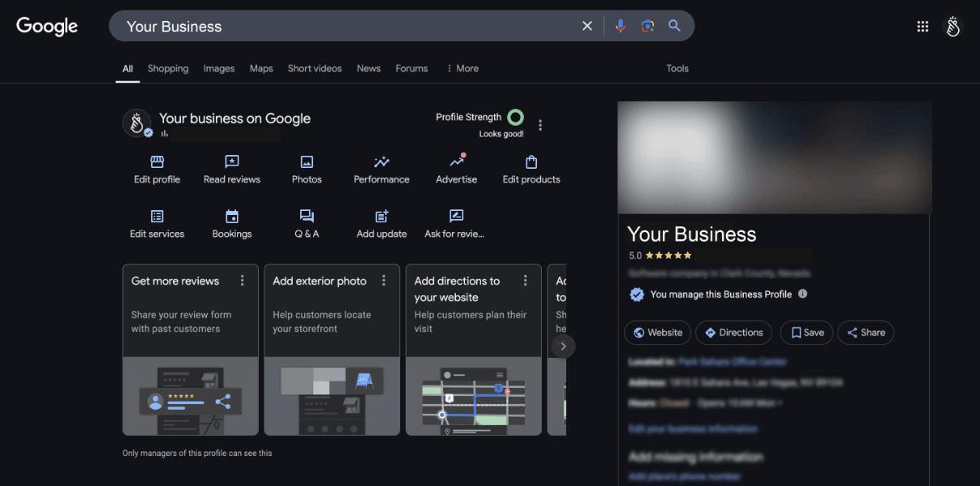Click the Google logo
Image resolution: width=980 pixels, height=486 pixels.
coord(47,26)
